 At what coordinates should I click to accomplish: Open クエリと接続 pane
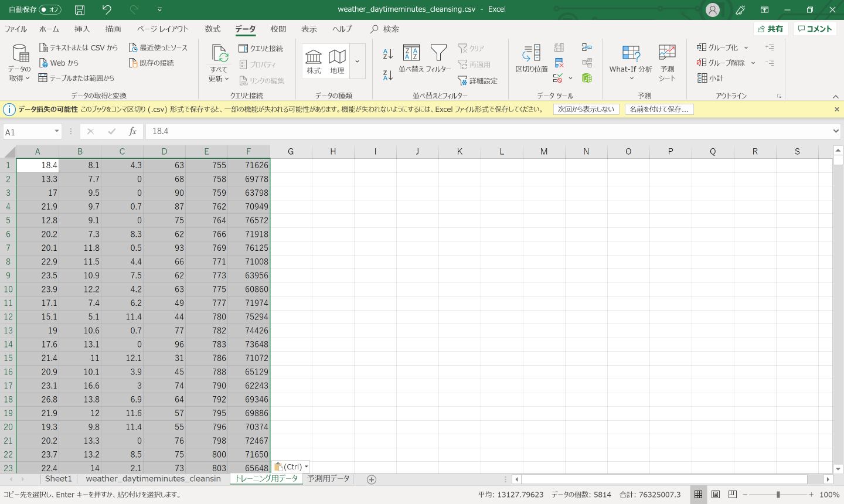(261, 48)
